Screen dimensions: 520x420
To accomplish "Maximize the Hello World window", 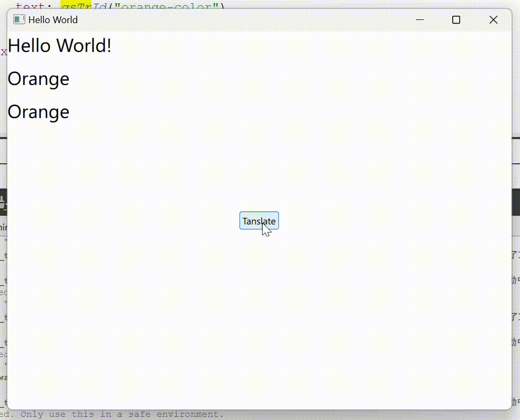I will click(x=456, y=20).
